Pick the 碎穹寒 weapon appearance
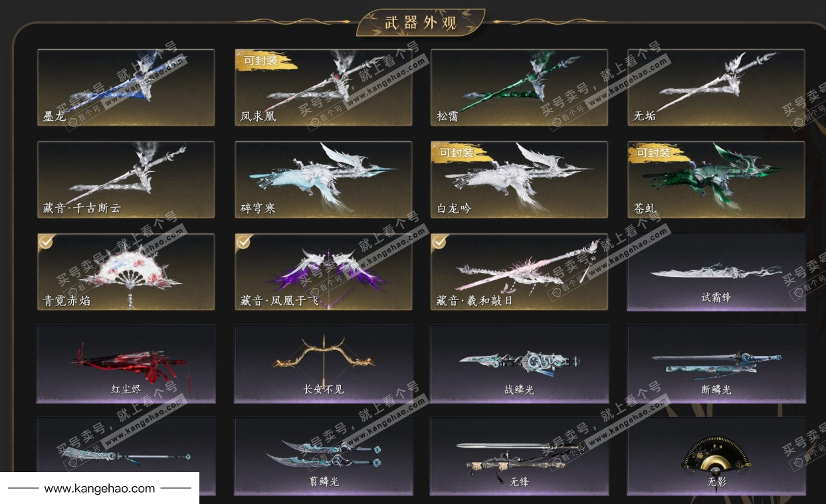 [323, 179]
